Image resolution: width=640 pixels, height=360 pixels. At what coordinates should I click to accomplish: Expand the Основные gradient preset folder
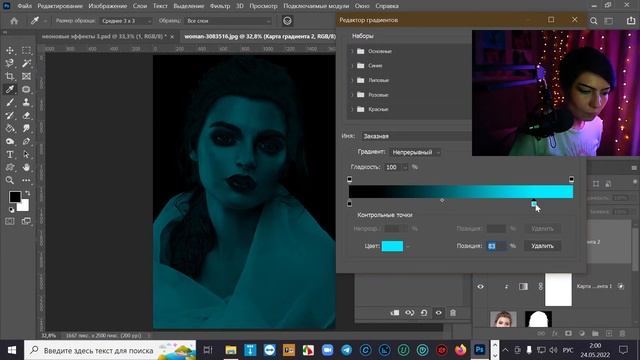click(x=352, y=51)
